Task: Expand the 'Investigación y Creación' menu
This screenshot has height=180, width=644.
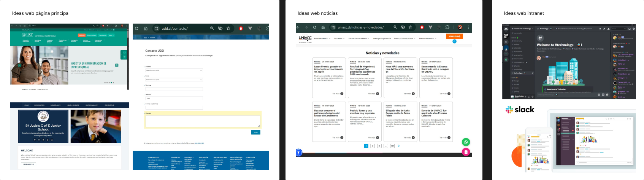Action: click(382, 38)
